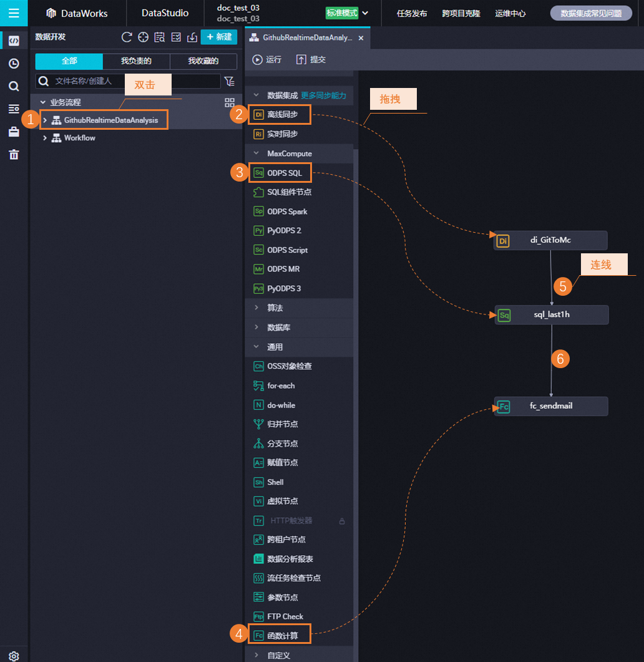Open 任务发布 in top menu
This screenshot has width=644, height=662.
412,14
